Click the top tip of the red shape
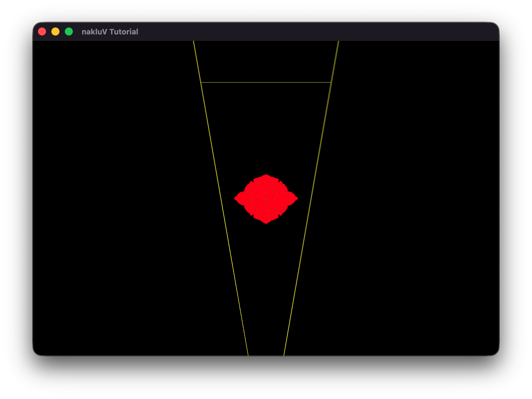The width and height of the screenshot is (532, 399). click(266, 175)
